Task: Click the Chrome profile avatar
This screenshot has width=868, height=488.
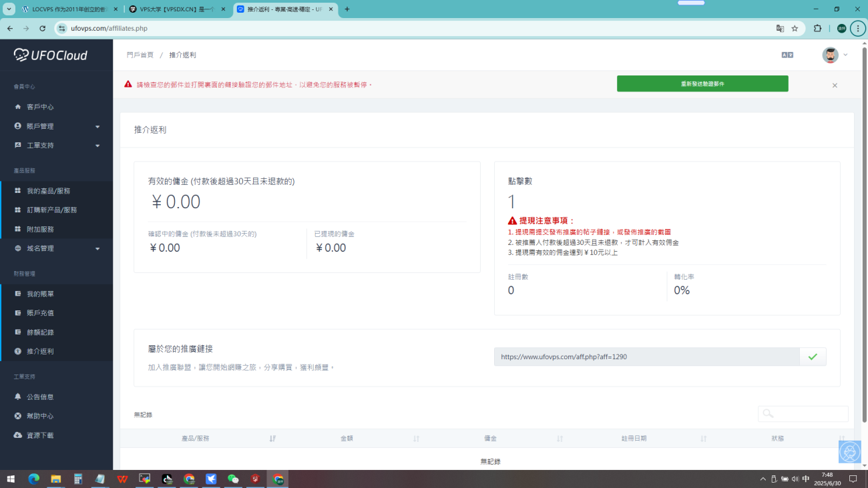Action: click(x=841, y=29)
